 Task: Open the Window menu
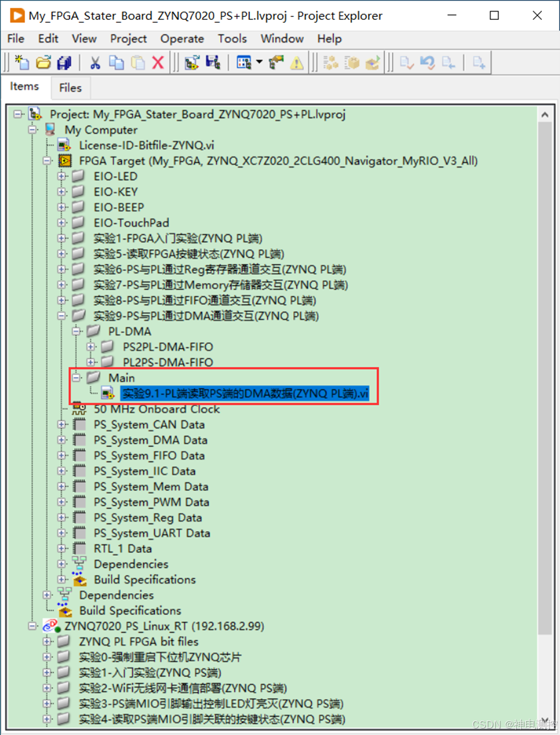(282, 39)
